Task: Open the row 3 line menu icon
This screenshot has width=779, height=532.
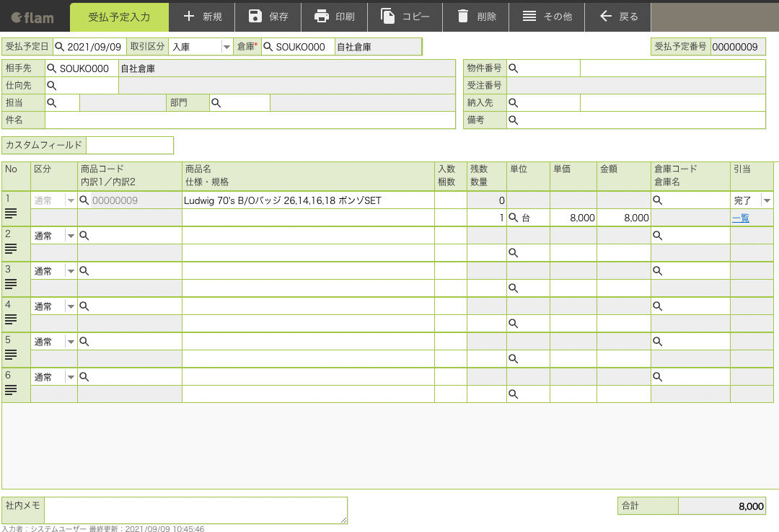Action: (10, 284)
